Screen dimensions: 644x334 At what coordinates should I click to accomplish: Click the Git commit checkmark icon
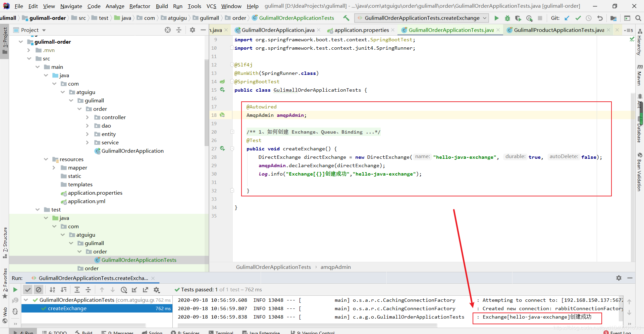tap(578, 18)
